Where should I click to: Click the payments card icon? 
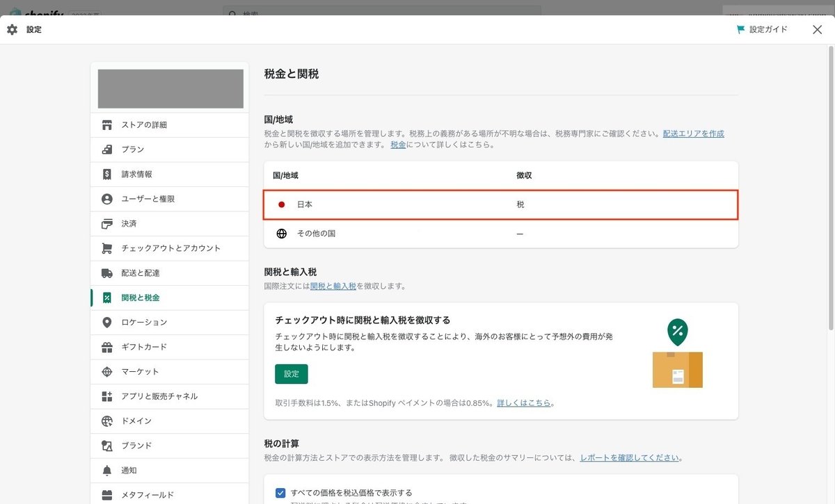tap(106, 224)
